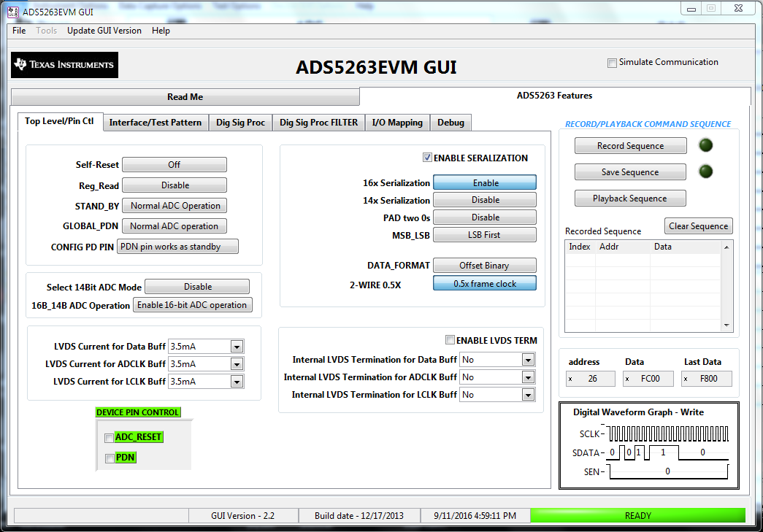Image resolution: width=763 pixels, height=532 pixels.
Task: Click Enable 16-bit ADC operation button
Action: (x=193, y=305)
